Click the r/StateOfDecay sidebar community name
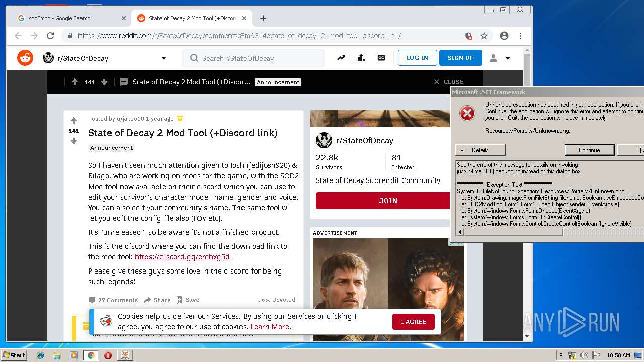 point(365,141)
